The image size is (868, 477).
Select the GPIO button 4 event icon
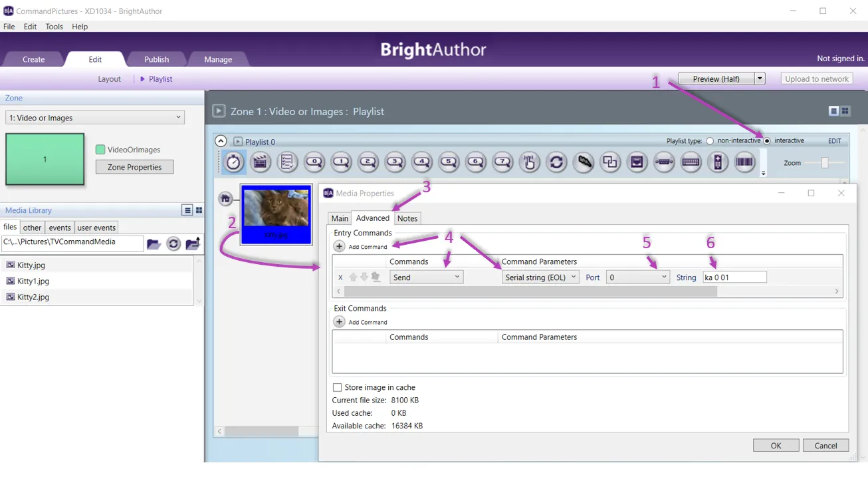pyautogui.click(x=422, y=162)
